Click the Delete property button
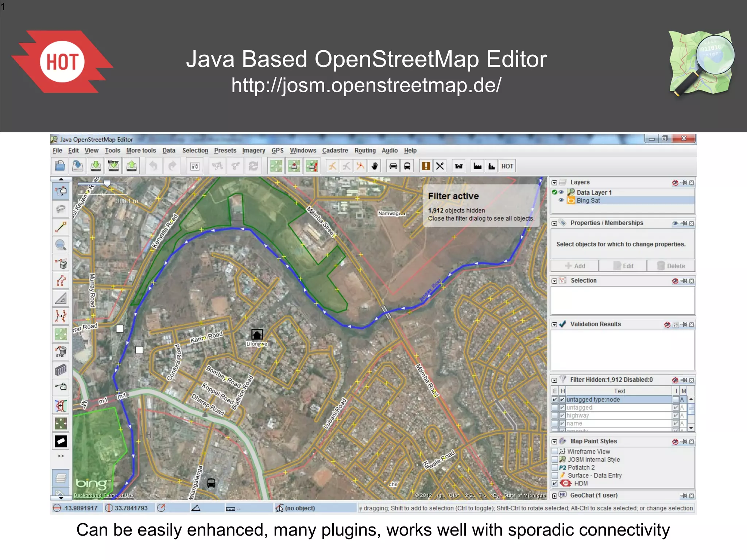 tap(671, 266)
